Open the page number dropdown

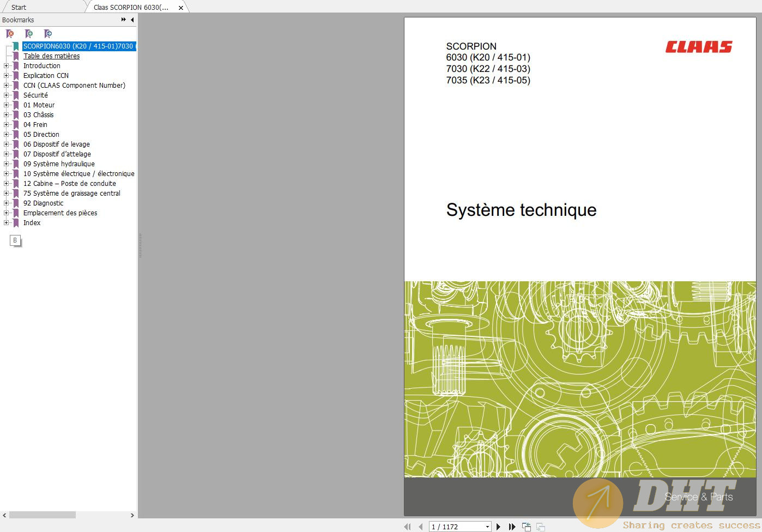pos(487,527)
